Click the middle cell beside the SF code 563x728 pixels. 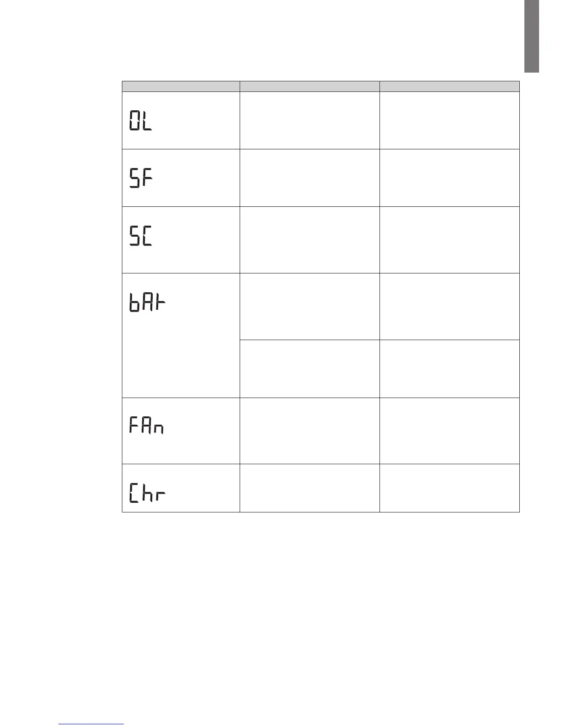[310, 178]
